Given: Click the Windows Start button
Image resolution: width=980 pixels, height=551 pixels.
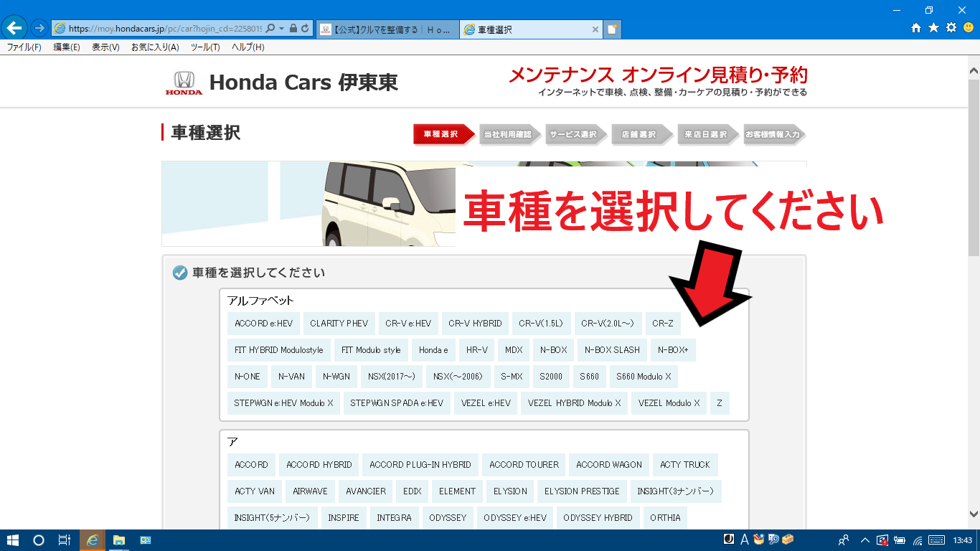Looking at the screenshot, I should [x=13, y=540].
